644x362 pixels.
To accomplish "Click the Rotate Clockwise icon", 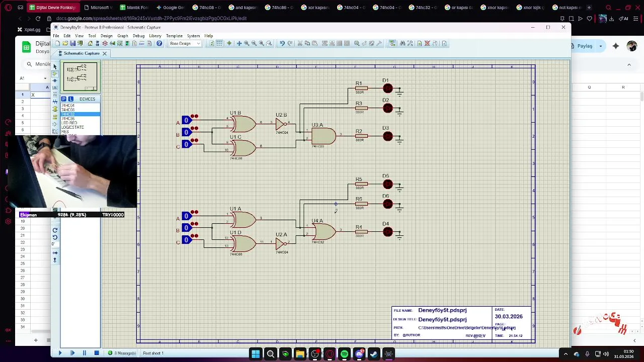I will pyautogui.click(x=55, y=230).
